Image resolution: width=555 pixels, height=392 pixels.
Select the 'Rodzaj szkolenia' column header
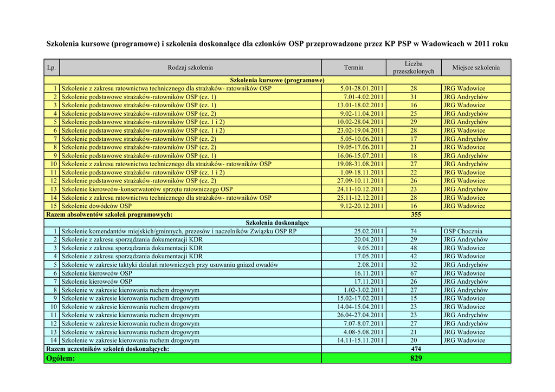tap(190, 68)
